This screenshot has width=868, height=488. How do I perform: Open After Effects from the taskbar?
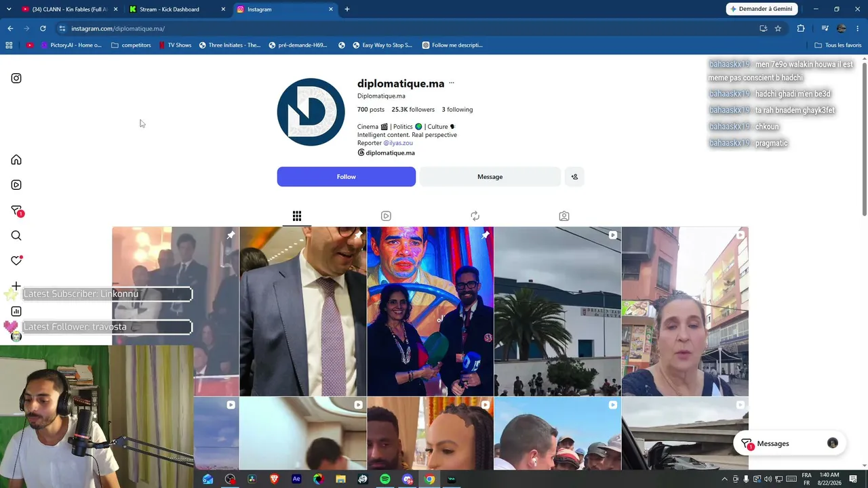[x=296, y=479]
